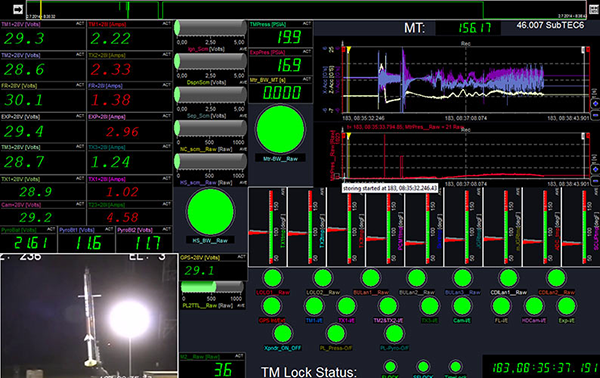Click the yellow marker on acceleration chart

point(349,50)
